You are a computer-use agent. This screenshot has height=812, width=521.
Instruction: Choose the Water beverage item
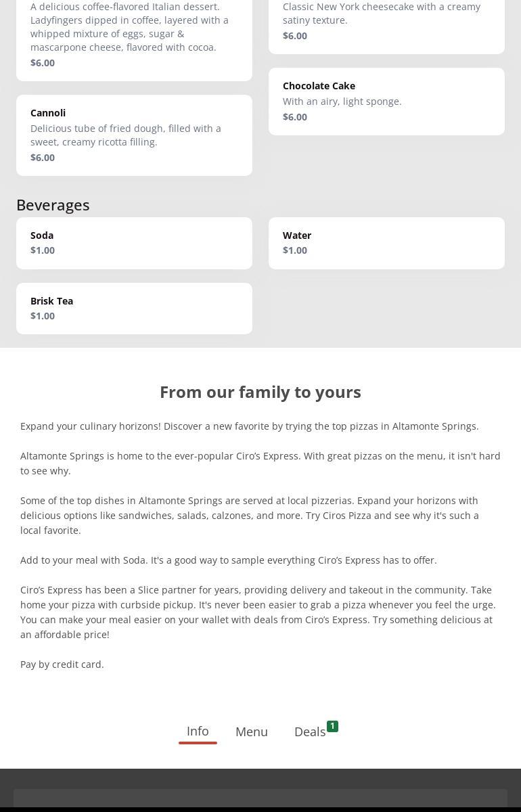click(x=386, y=242)
